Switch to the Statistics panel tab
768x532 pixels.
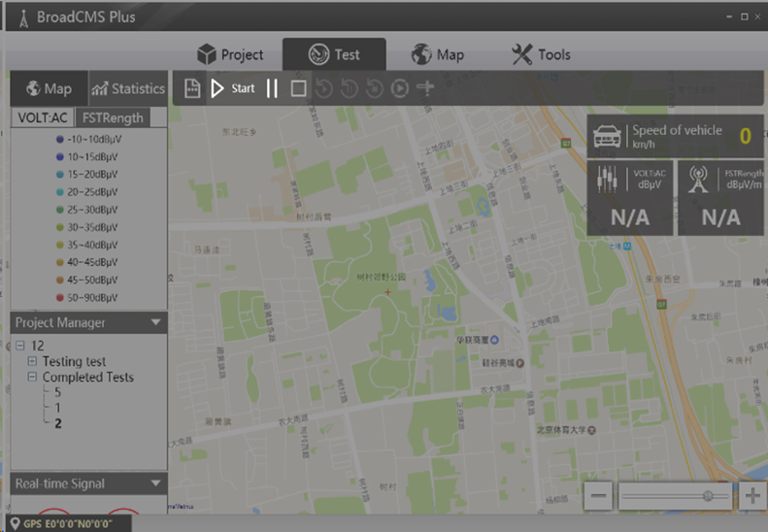(128, 88)
